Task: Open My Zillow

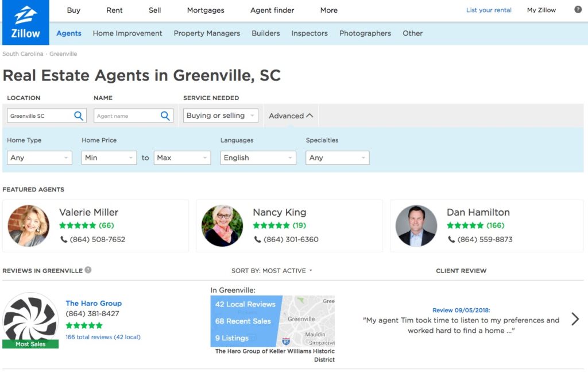Action: coord(541,10)
